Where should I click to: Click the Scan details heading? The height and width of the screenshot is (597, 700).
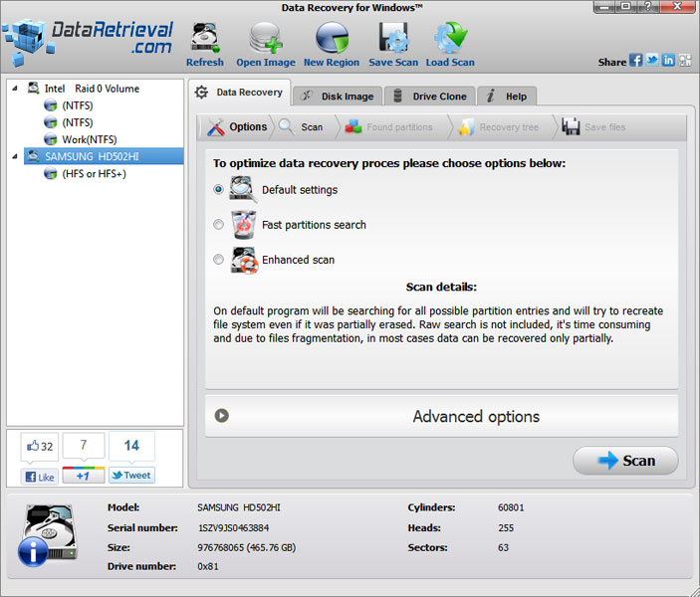click(x=441, y=287)
